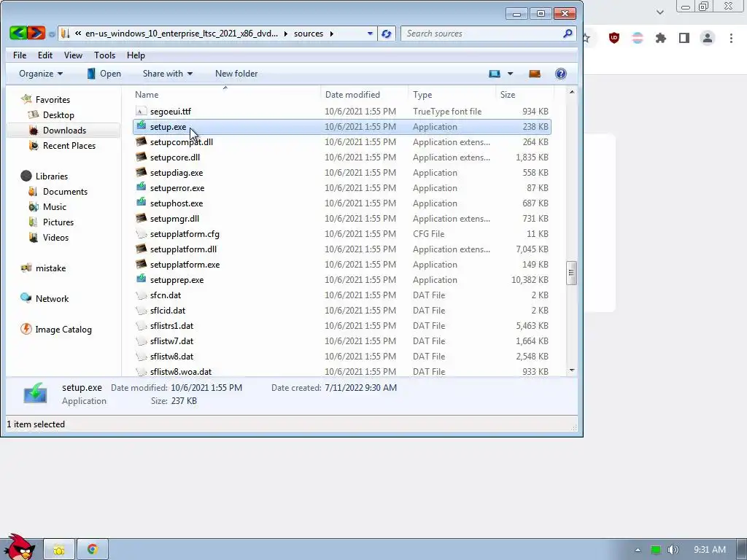Screen dimensions: 747x560
Task: Change view with the views icon
Action: point(495,74)
